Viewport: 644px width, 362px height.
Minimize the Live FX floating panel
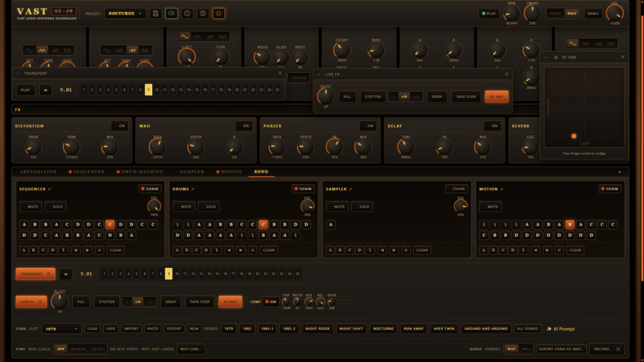coord(319,74)
